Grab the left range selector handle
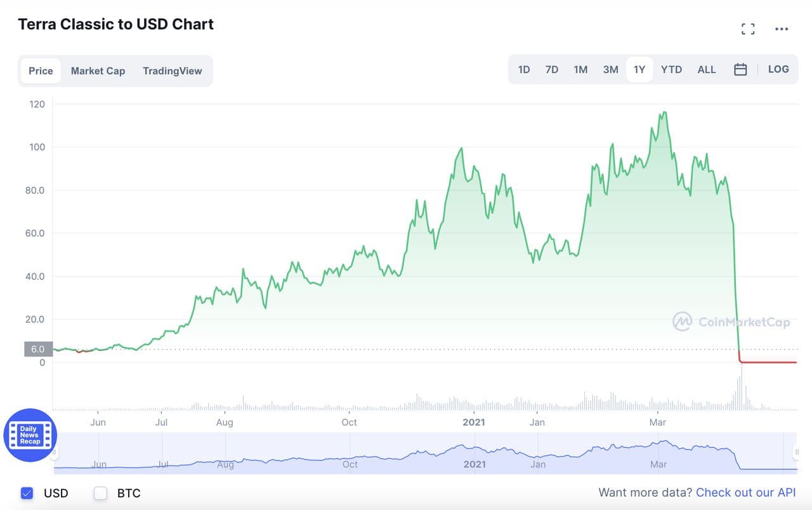 54,452
